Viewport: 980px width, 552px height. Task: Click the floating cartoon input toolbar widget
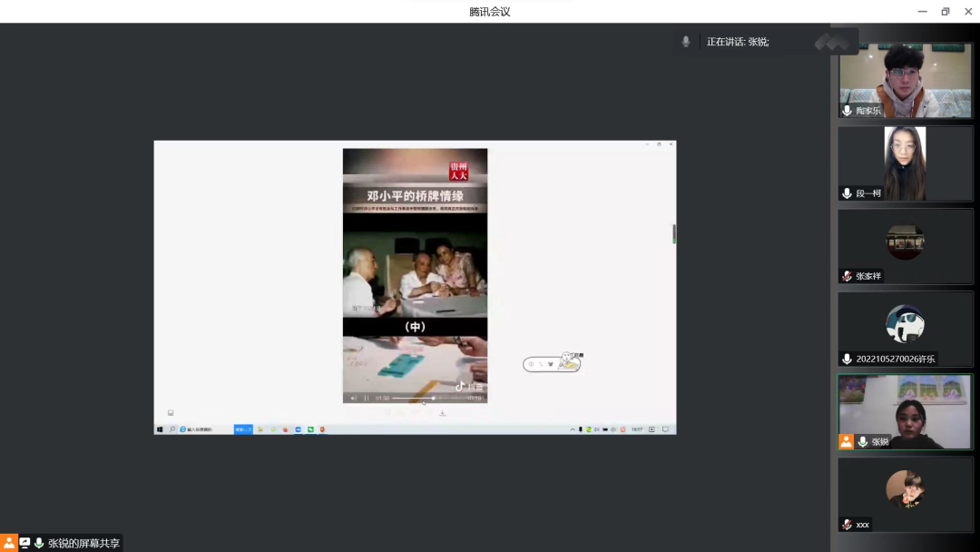coord(553,362)
